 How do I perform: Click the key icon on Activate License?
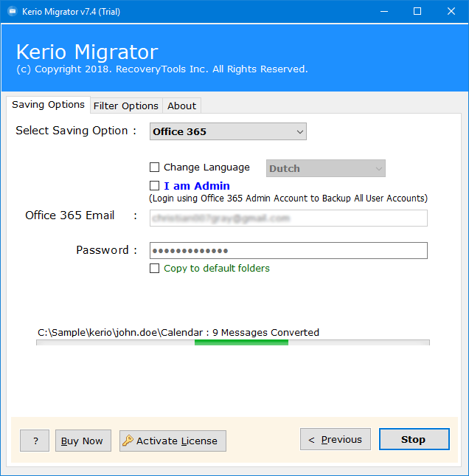point(128,440)
